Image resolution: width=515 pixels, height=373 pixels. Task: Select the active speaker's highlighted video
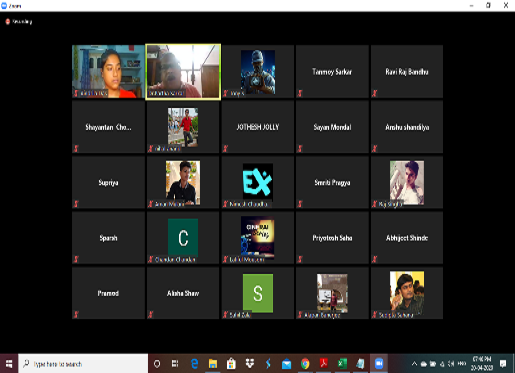point(183,72)
